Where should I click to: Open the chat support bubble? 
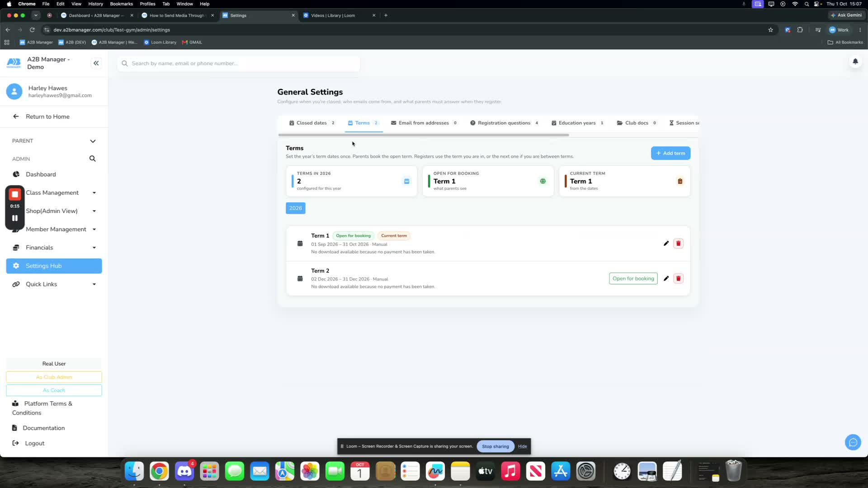853,442
